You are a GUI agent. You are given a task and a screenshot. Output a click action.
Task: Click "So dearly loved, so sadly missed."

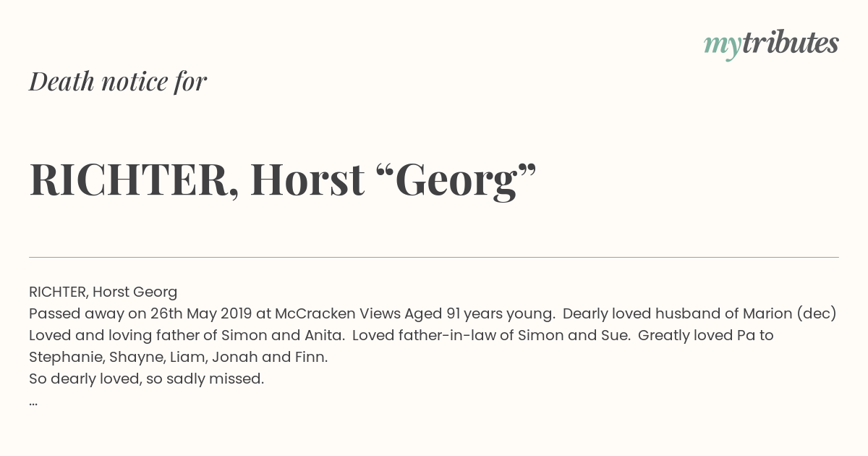click(x=147, y=379)
